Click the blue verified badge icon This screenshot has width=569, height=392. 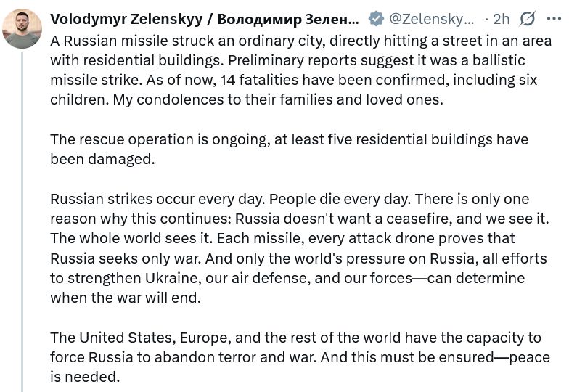click(376, 19)
